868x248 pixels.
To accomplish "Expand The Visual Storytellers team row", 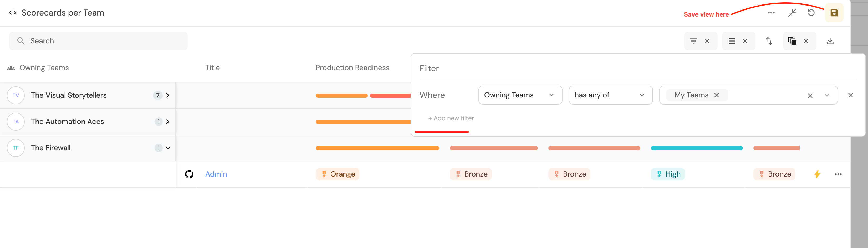I will 167,95.
